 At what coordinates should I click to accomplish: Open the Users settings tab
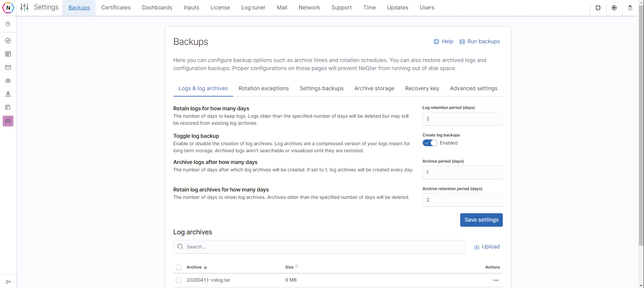click(x=427, y=7)
